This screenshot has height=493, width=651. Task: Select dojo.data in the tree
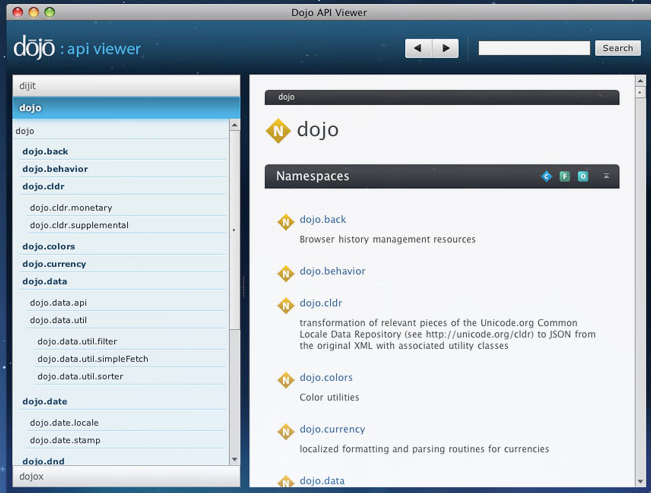pyautogui.click(x=123, y=281)
